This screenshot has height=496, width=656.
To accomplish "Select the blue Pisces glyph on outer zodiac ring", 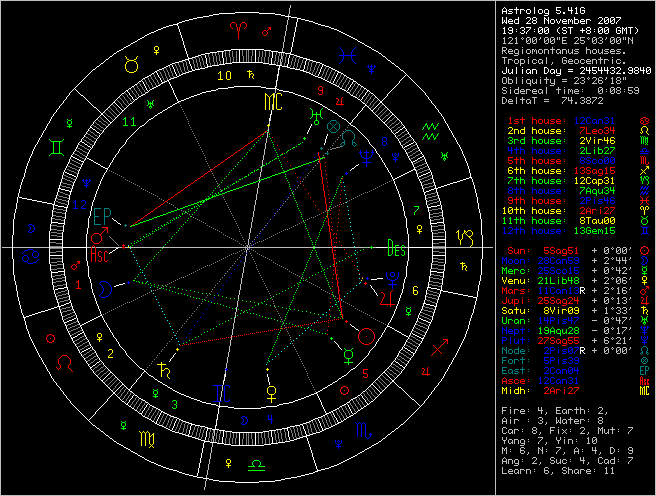I will pyautogui.click(x=347, y=55).
